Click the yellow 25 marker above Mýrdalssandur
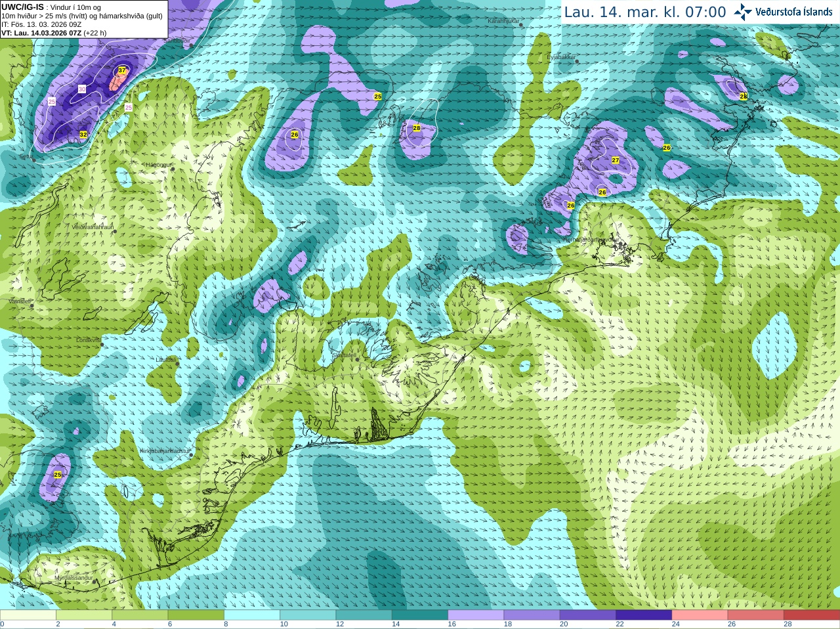Viewport: 840px width, 629px height. click(x=58, y=475)
